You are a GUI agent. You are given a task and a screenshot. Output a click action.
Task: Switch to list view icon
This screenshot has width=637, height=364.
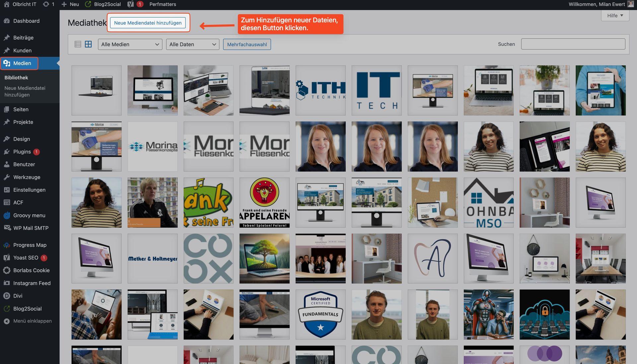click(x=78, y=44)
